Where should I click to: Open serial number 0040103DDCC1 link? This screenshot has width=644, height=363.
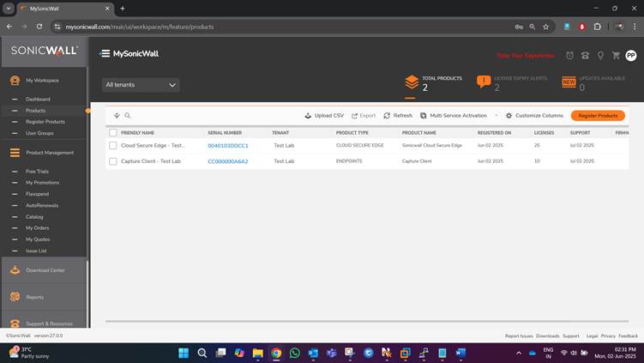point(228,146)
